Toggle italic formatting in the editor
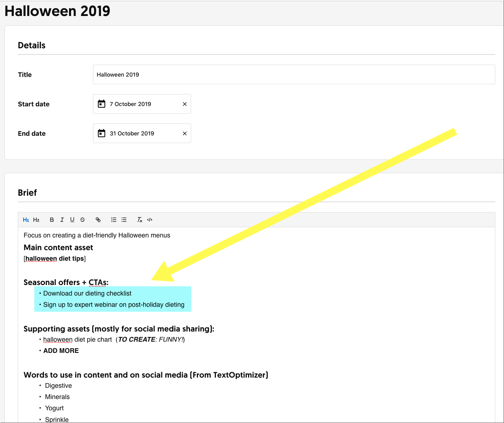The height and width of the screenshot is (423, 504). click(62, 220)
